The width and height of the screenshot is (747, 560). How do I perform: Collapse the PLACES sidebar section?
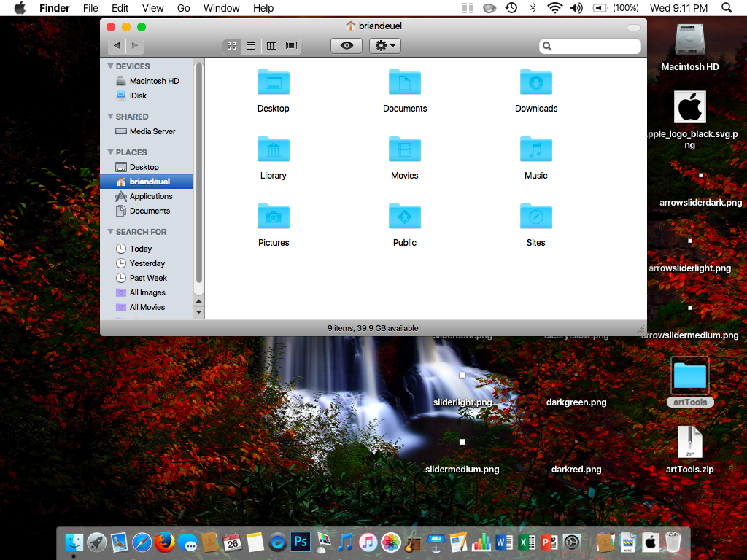(111, 152)
